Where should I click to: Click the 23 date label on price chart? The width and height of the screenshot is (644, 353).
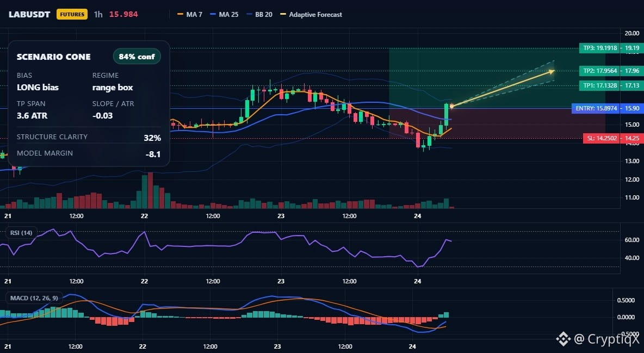pyautogui.click(x=281, y=216)
